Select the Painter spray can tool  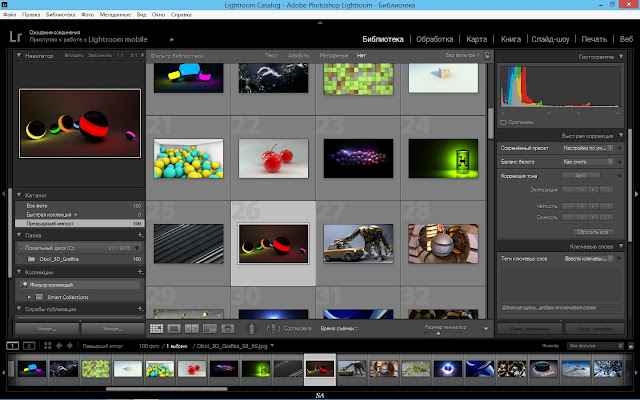(x=250, y=328)
